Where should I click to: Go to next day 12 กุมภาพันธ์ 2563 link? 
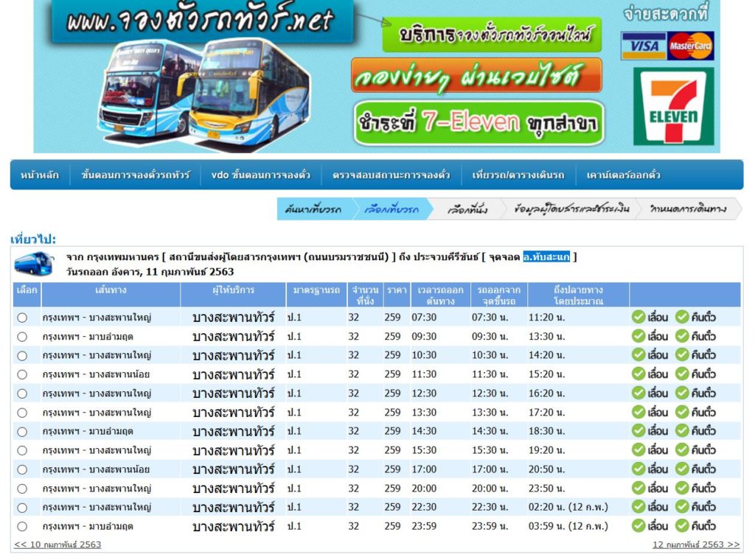click(x=695, y=545)
